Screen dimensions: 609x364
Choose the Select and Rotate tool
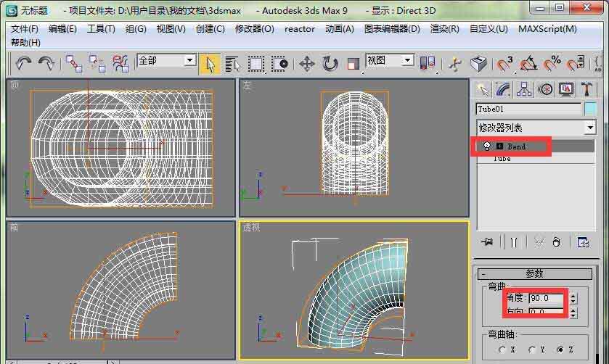tap(330, 64)
